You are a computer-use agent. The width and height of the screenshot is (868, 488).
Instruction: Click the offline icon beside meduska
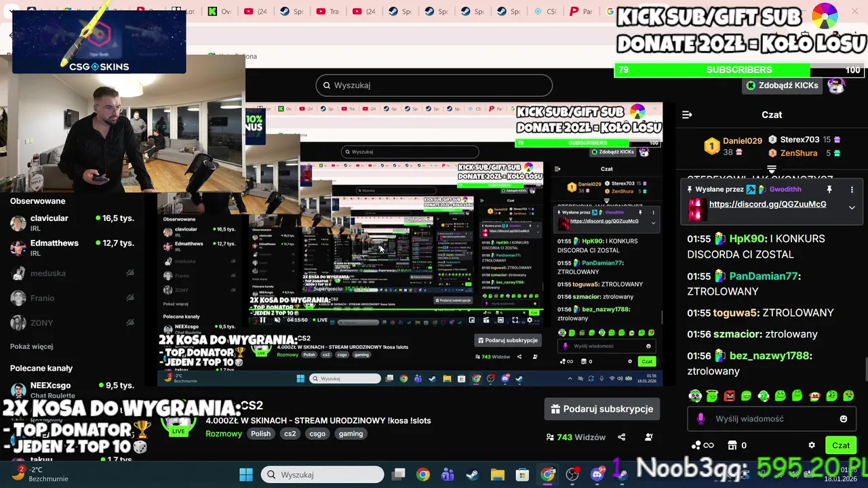(130, 273)
